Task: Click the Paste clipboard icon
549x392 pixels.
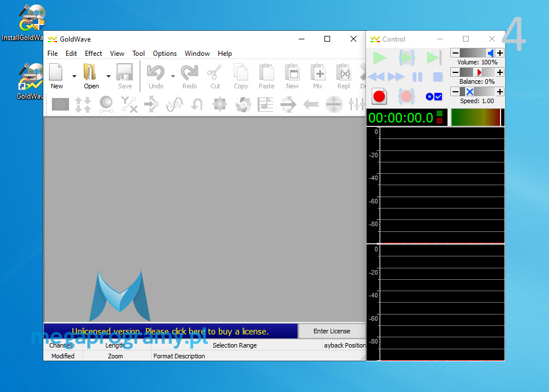Action: [x=266, y=76]
